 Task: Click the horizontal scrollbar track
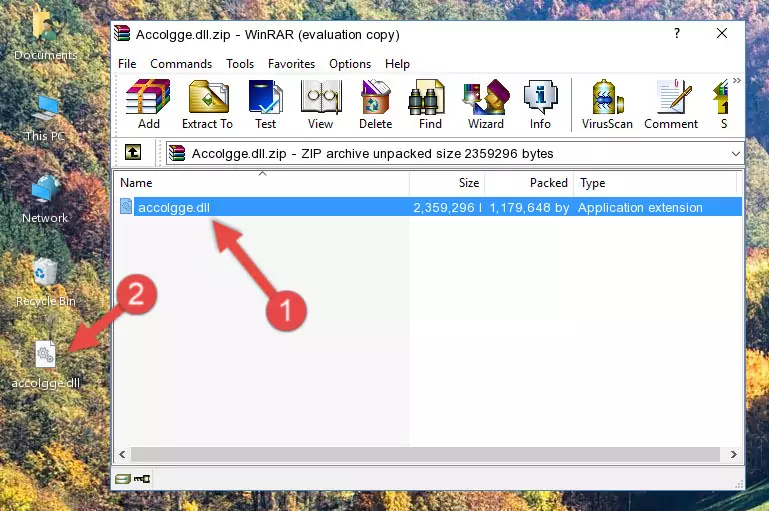coord(426,455)
